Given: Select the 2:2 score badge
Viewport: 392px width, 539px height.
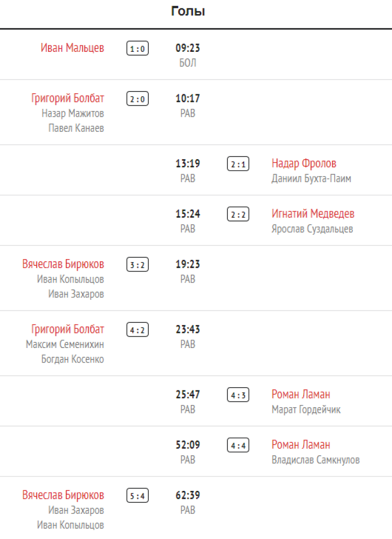Looking at the screenshot, I should (x=238, y=215).
